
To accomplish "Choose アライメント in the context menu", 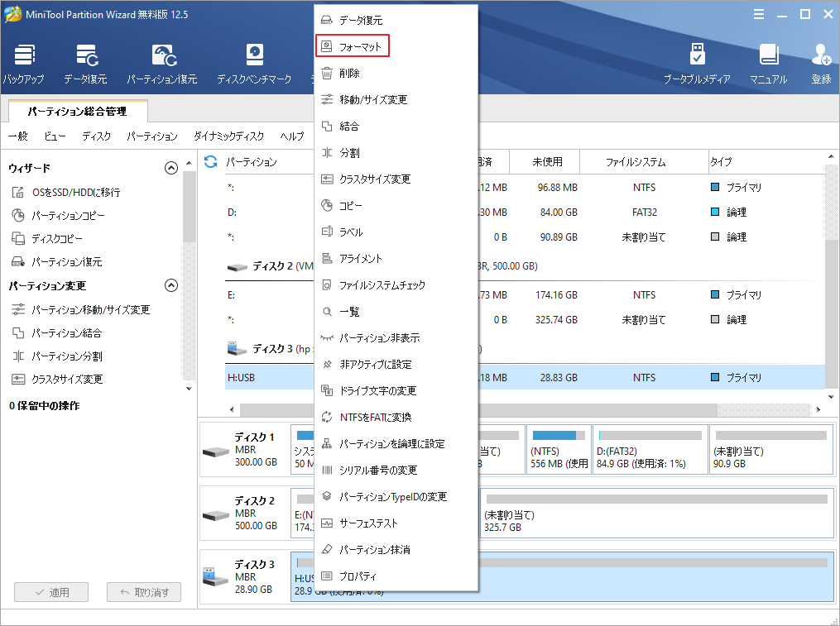I will point(396,259).
